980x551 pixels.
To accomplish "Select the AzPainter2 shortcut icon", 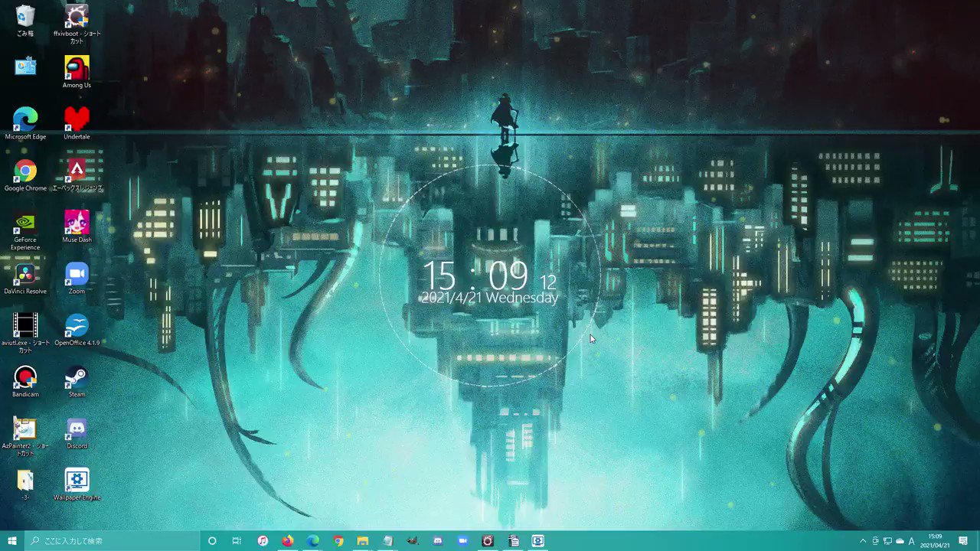I will tap(25, 437).
